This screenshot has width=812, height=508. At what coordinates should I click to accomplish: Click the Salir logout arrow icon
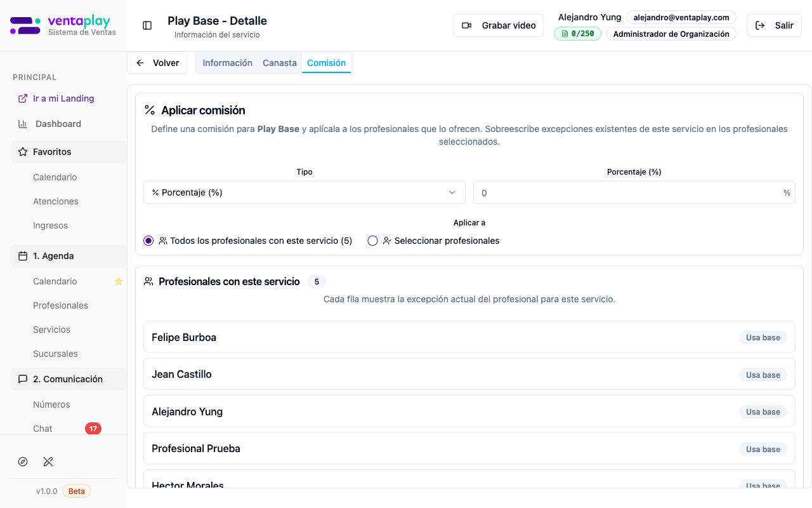pos(760,25)
